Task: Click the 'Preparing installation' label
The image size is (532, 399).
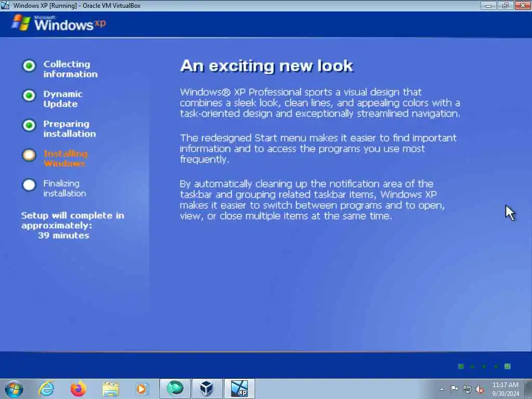Action: [x=69, y=129]
